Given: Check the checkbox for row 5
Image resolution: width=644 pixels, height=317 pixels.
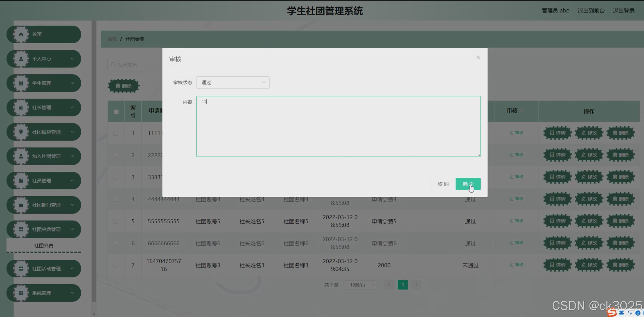Looking at the screenshot, I should pos(115,221).
